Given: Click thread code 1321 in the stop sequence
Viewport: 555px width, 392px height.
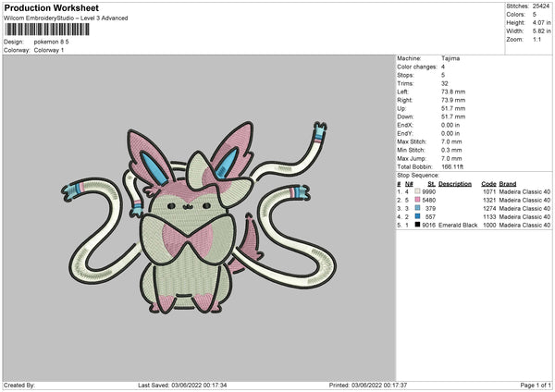Looking at the screenshot, I should [x=489, y=201].
